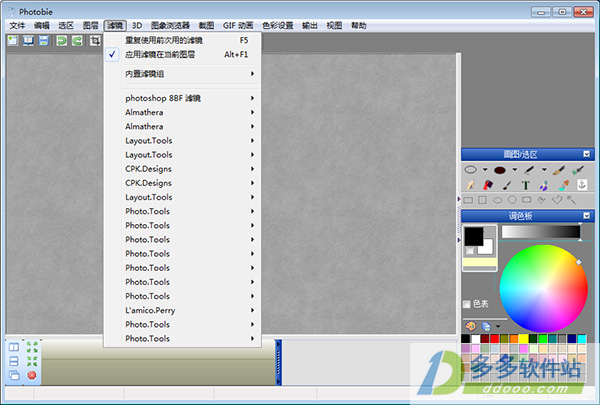
Task: Choose the square selection shape
Action: coord(483,200)
